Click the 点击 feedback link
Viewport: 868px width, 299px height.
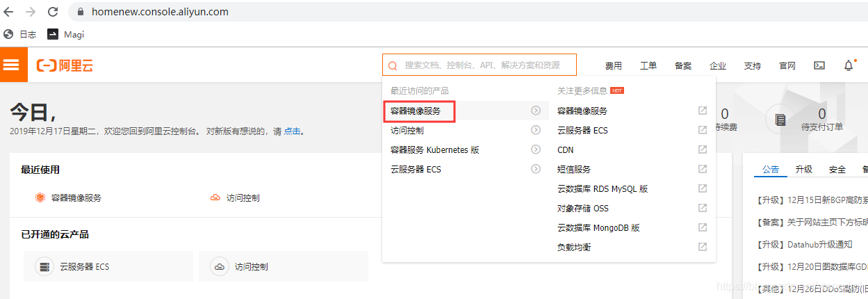tap(292, 131)
